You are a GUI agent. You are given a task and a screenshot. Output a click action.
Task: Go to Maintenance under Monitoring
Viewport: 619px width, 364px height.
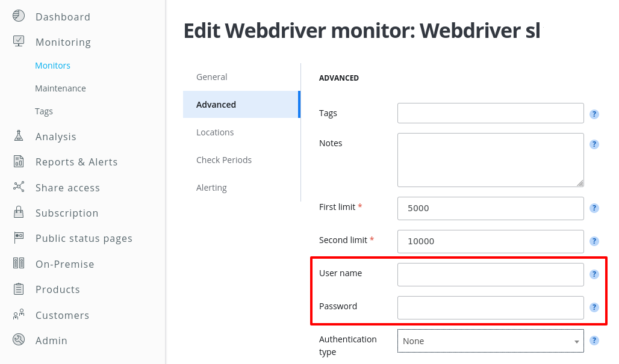[x=60, y=88]
